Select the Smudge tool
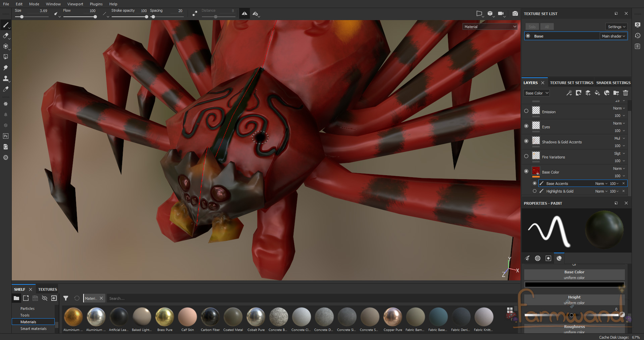This screenshot has height=340, width=644. [6, 68]
